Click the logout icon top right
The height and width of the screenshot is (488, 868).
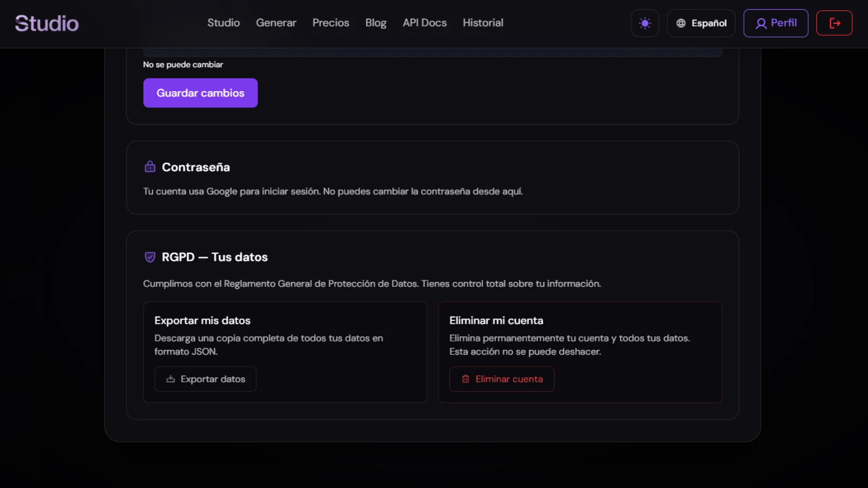(834, 23)
